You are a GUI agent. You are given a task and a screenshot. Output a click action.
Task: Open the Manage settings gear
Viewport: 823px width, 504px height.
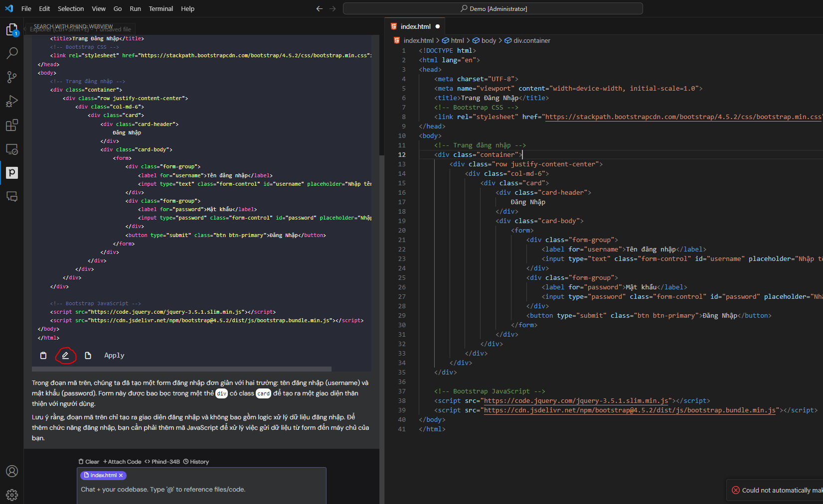click(11, 495)
